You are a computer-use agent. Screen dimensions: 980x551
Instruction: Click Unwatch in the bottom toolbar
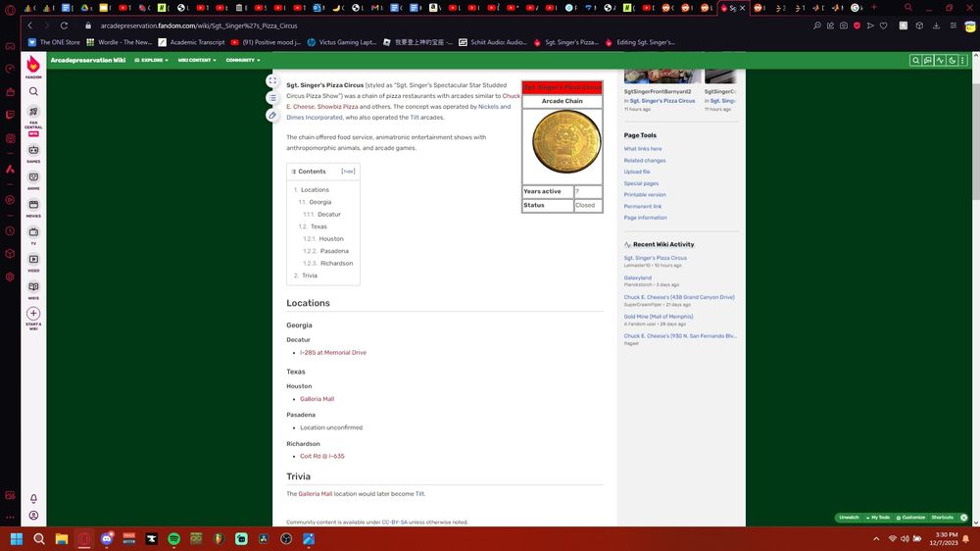click(849, 518)
